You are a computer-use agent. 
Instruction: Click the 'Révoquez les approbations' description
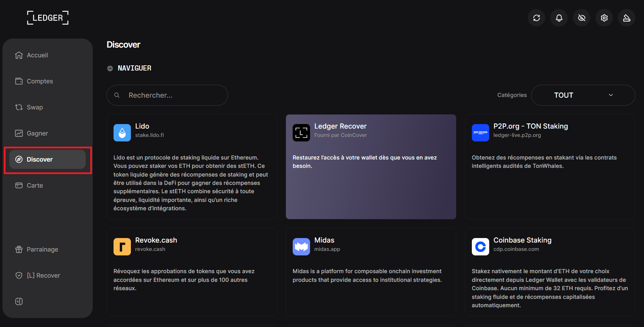pos(184,280)
